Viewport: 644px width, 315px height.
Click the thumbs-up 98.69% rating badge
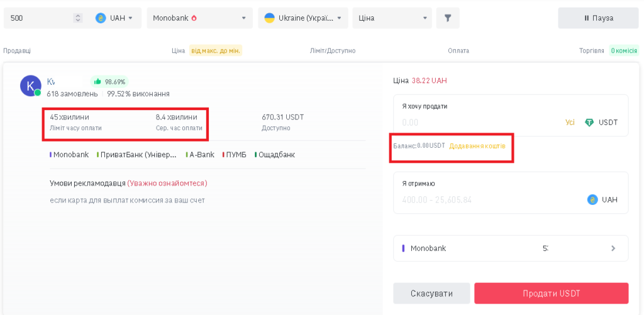pos(109,82)
